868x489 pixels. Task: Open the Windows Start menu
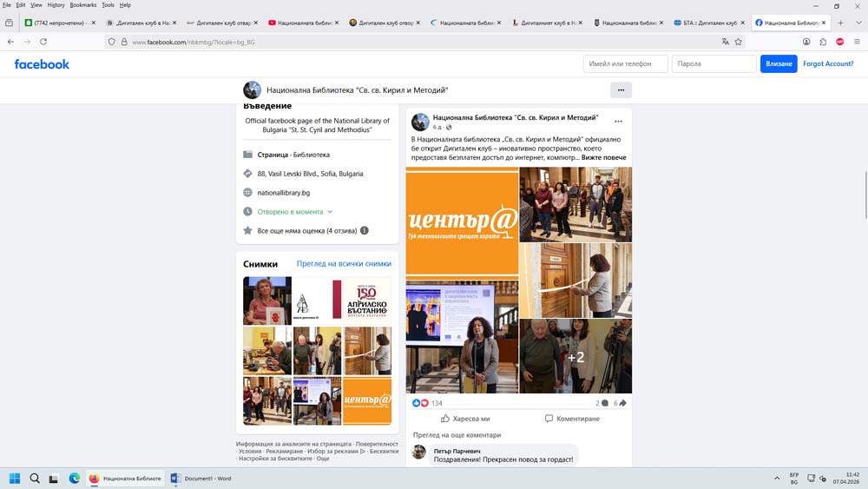pyautogui.click(x=15, y=479)
